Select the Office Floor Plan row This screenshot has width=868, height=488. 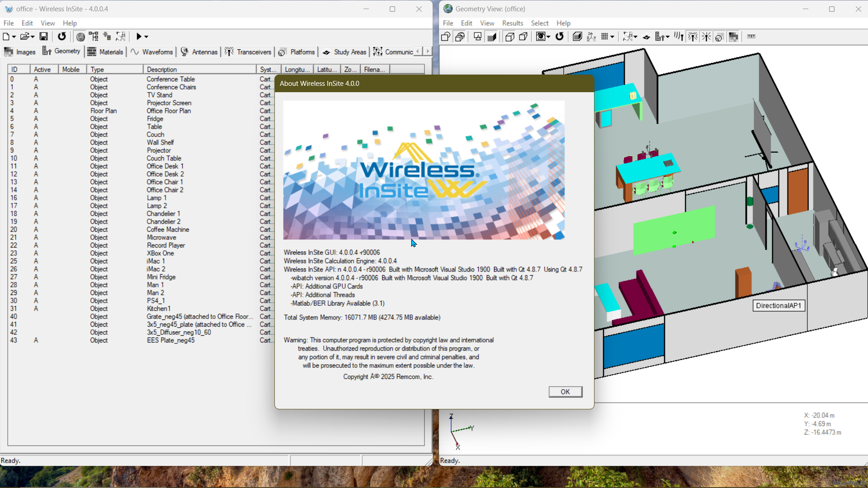[x=140, y=111]
